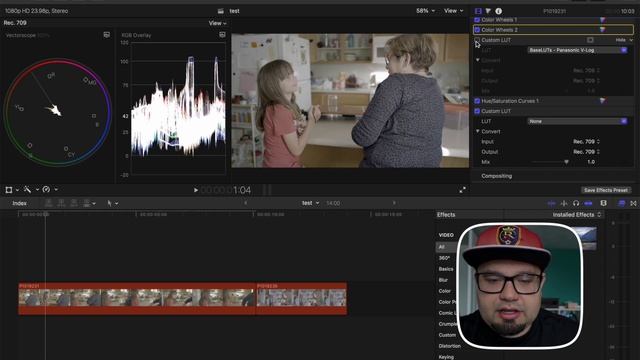The height and width of the screenshot is (360, 640).
Task: Open the LUT dropdown set to None
Action: 577,121
